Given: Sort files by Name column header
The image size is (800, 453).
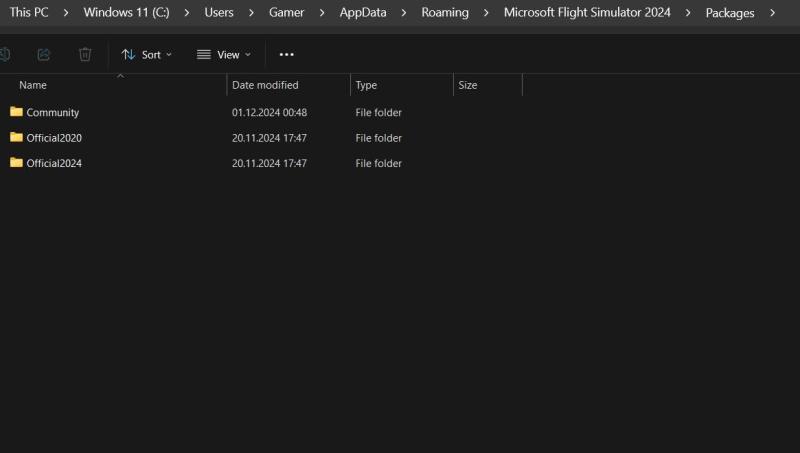Looking at the screenshot, I should pyautogui.click(x=33, y=85).
